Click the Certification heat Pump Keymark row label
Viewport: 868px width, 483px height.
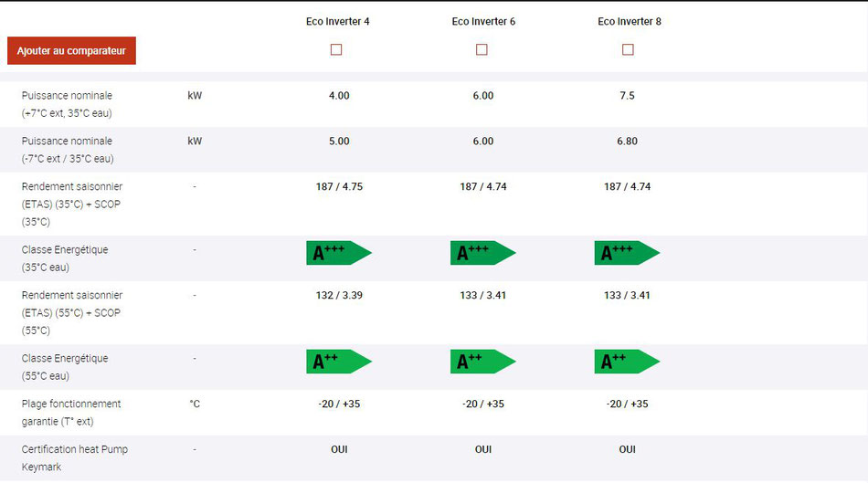click(75, 458)
